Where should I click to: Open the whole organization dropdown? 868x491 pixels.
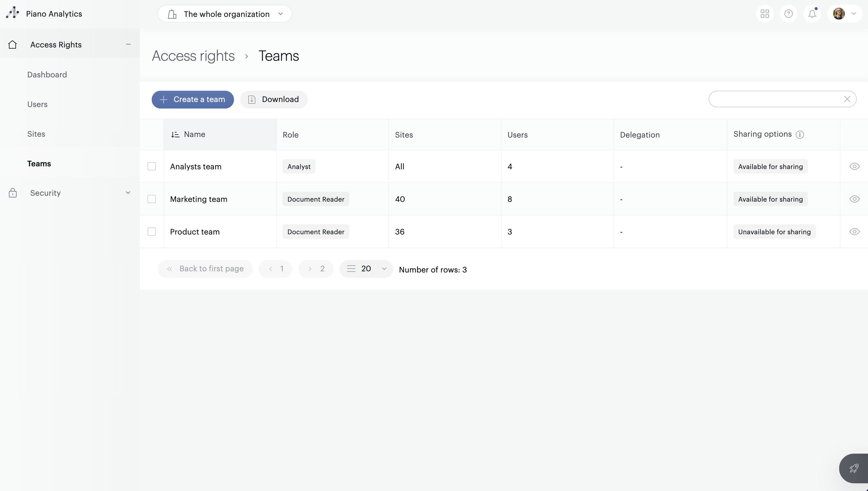(225, 14)
